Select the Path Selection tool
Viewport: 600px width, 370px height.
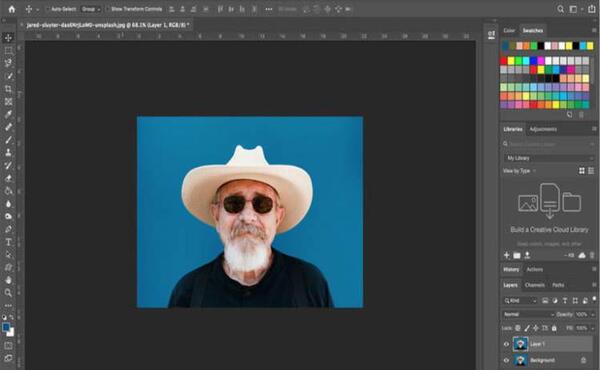pos(8,254)
